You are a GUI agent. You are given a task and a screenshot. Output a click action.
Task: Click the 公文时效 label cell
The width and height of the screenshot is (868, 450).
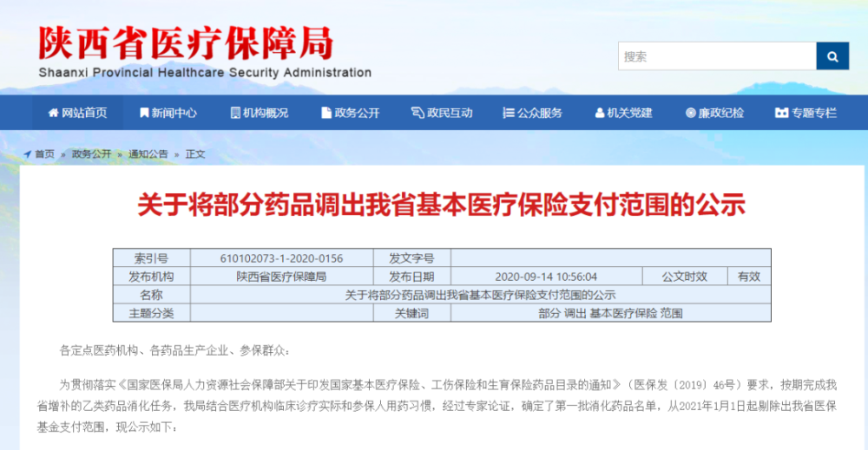[685, 277]
